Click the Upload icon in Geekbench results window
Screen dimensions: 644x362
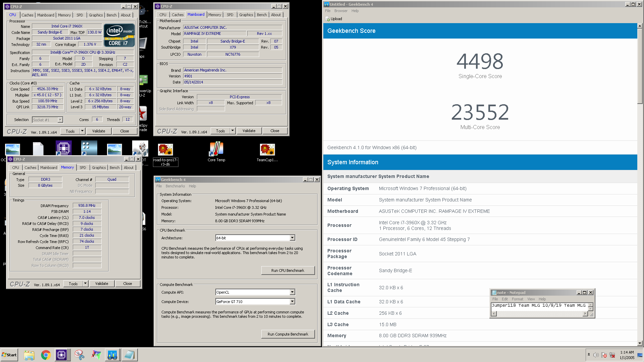(328, 19)
